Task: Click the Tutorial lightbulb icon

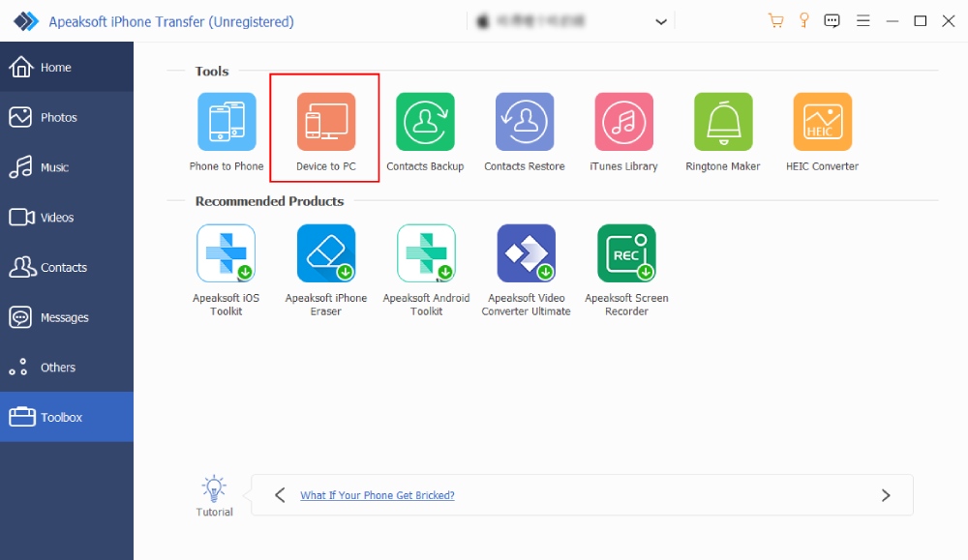Action: (x=214, y=489)
